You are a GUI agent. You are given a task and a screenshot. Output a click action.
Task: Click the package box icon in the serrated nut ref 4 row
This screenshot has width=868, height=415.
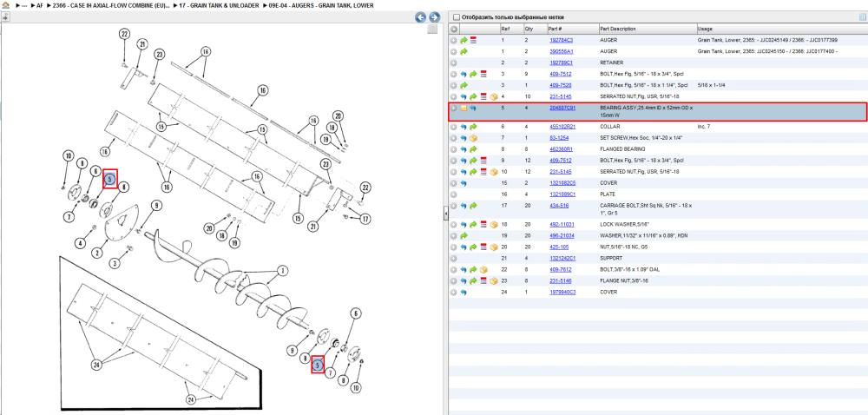pos(493,96)
